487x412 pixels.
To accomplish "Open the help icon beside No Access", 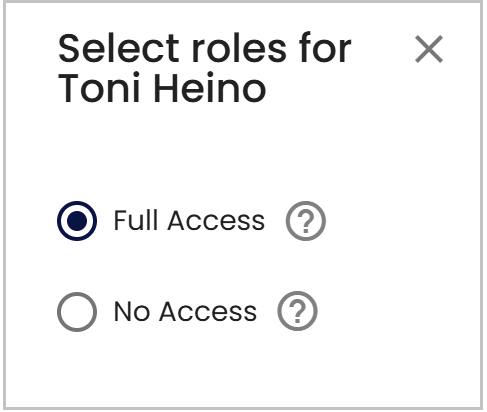I will 297,311.
